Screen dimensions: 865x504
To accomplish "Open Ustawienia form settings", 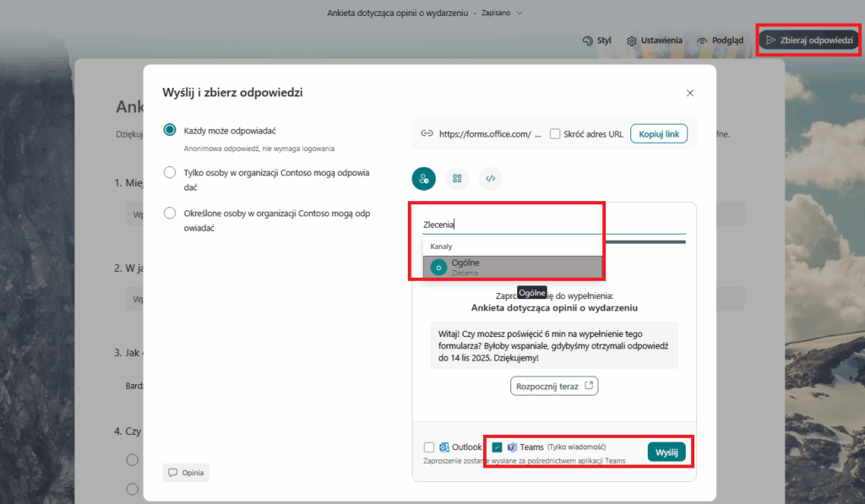I will point(655,41).
